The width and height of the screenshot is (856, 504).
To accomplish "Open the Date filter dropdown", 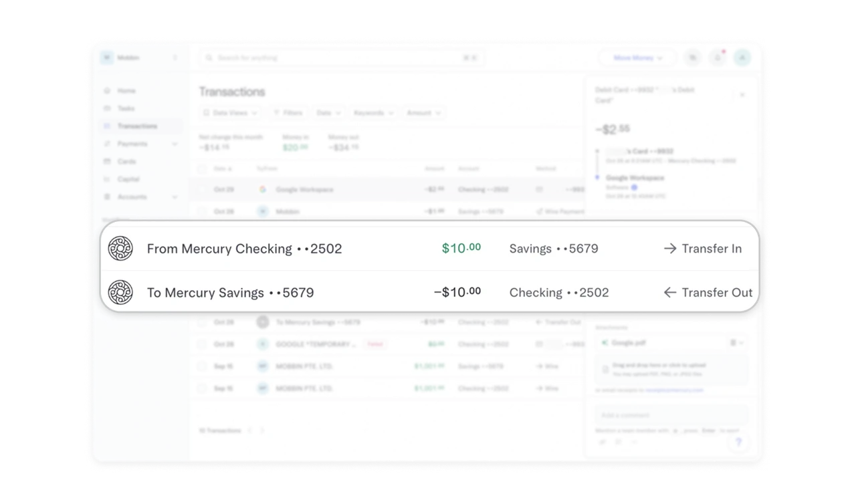I will tap(328, 113).
